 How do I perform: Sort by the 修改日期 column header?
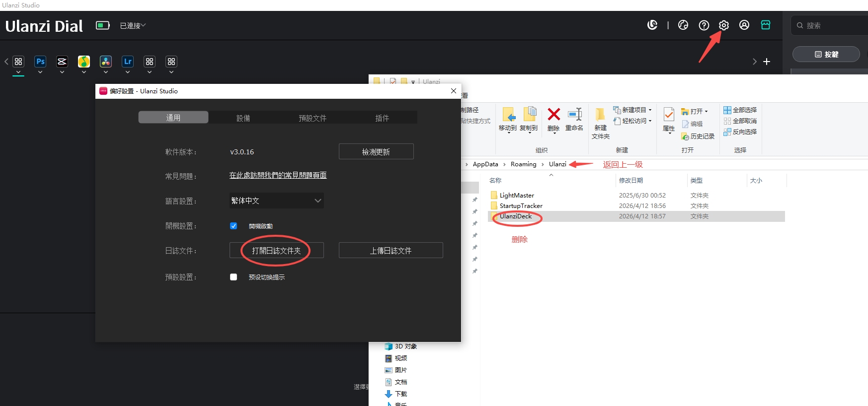pos(631,181)
